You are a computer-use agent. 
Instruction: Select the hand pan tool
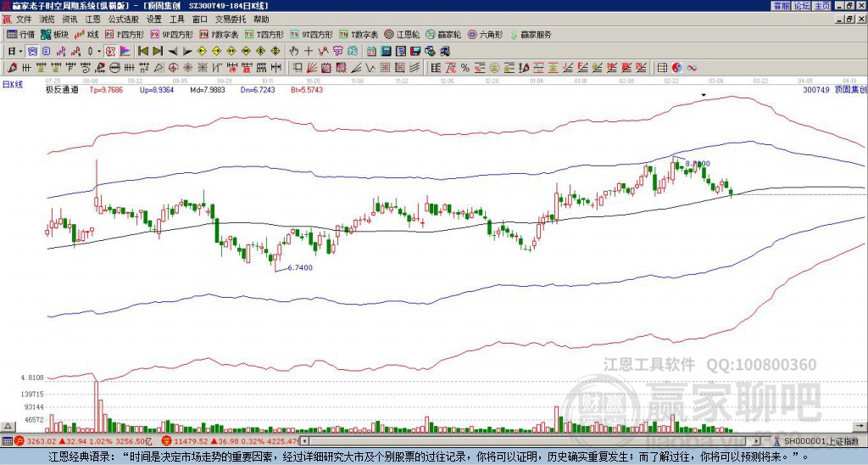[294, 52]
